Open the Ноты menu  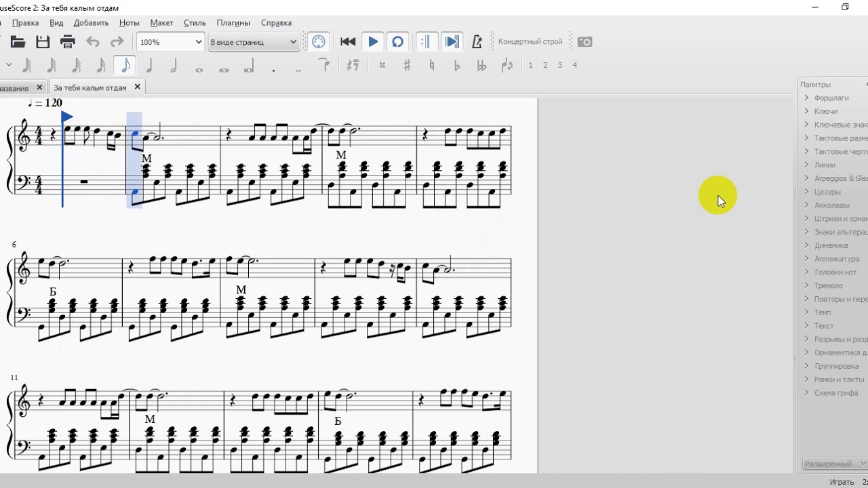129,23
